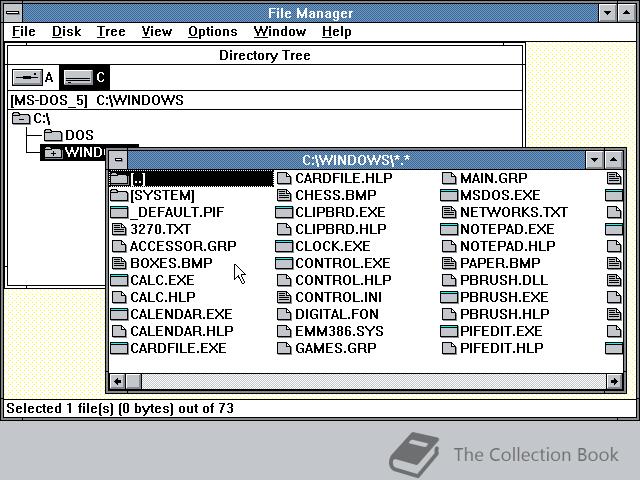Click the [SYSTEM] folder icon
This screenshot has width=640, height=480.
pyautogui.click(x=119, y=196)
